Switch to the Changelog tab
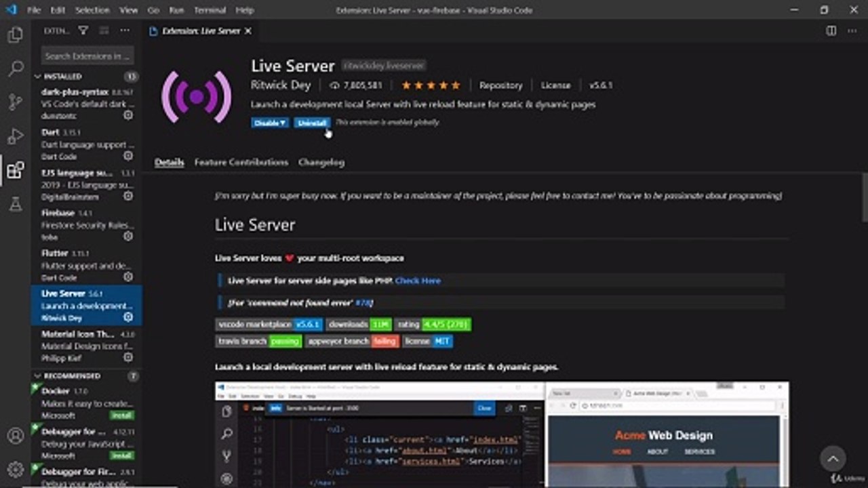The height and width of the screenshot is (488, 868). (x=321, y=162)
